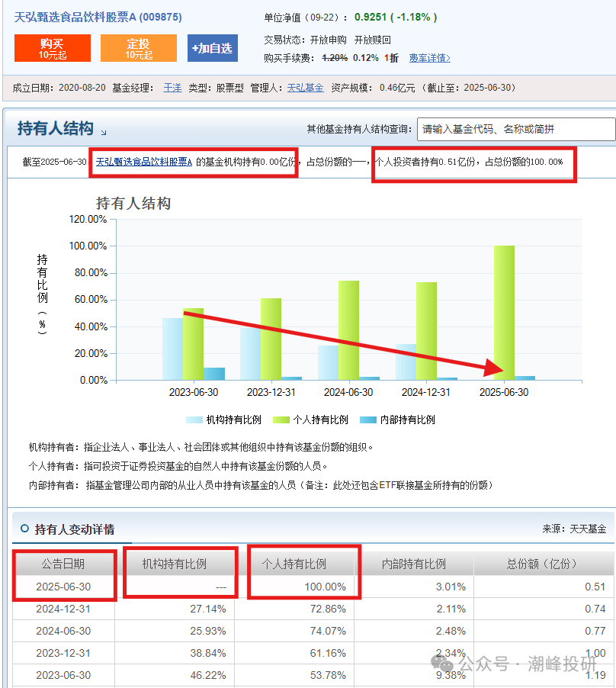
Task: Click the 27.14% institutional holding cell
Action: tap(175, 609)
